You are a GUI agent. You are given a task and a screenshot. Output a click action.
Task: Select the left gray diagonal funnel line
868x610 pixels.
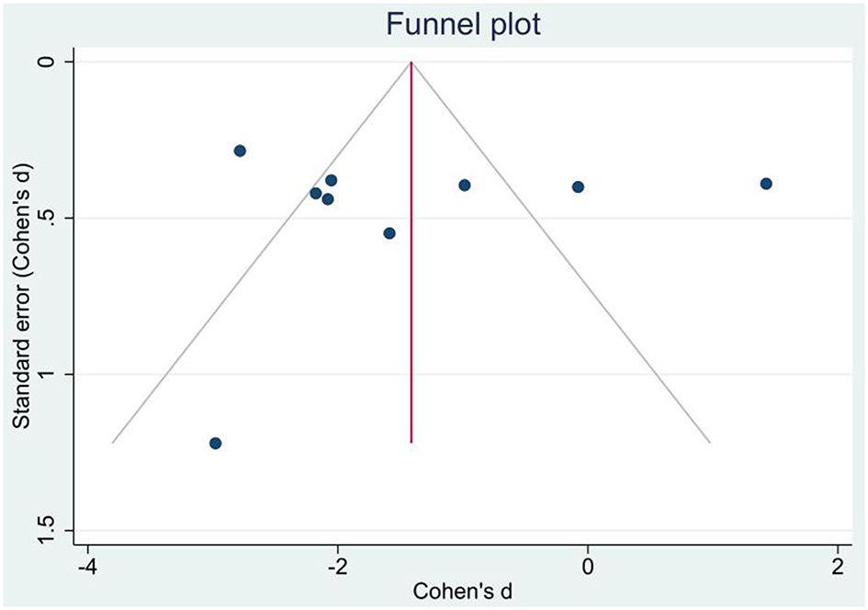(x=262, y=253)
